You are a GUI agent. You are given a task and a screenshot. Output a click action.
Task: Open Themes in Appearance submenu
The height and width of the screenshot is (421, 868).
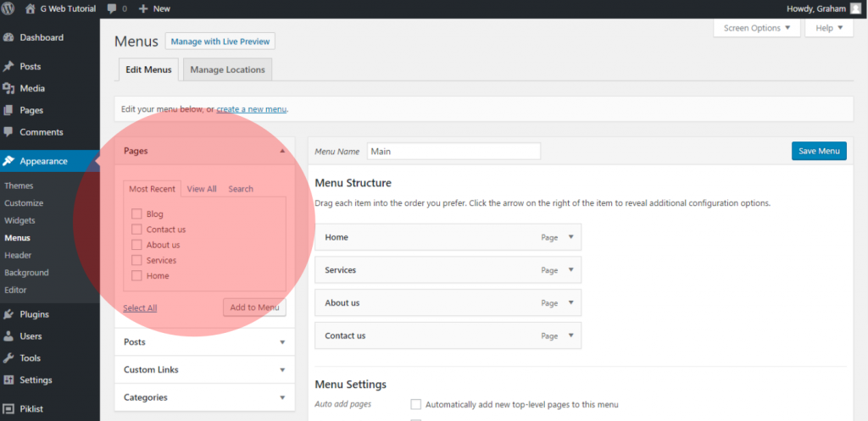(x=19, y=186)
